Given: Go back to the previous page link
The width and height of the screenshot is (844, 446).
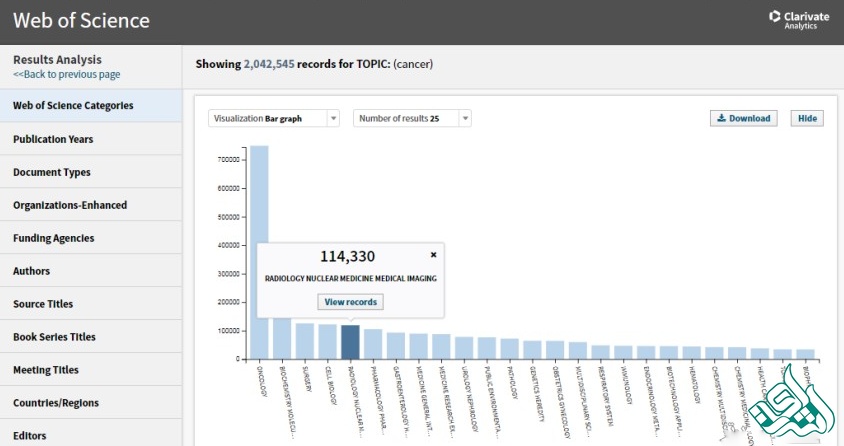Looking at the screenshot, I should 67,75.
